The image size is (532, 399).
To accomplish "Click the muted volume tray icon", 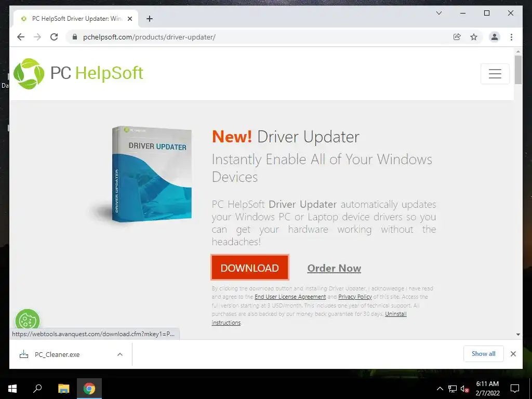I will coord(464,389).
